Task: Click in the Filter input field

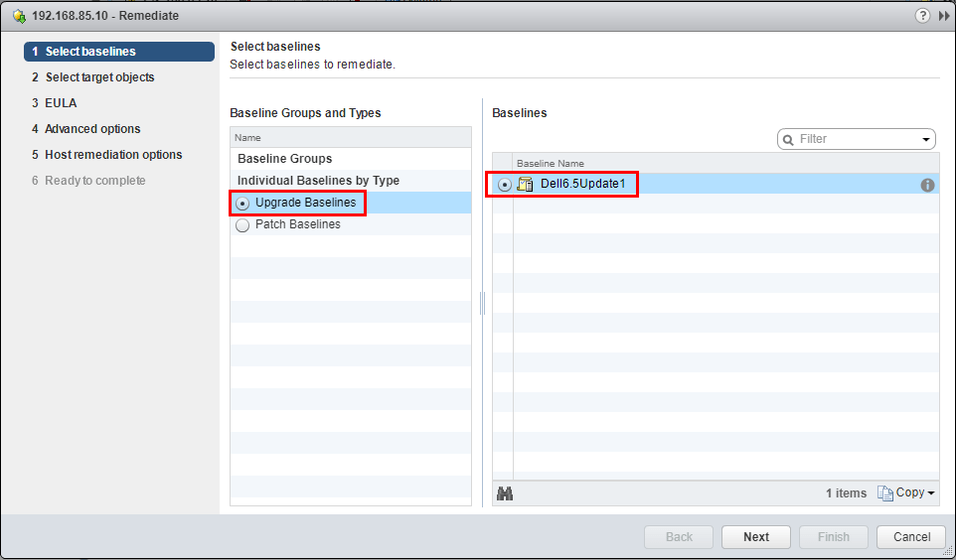Action: pyautogui.click(x=857, y=140)
